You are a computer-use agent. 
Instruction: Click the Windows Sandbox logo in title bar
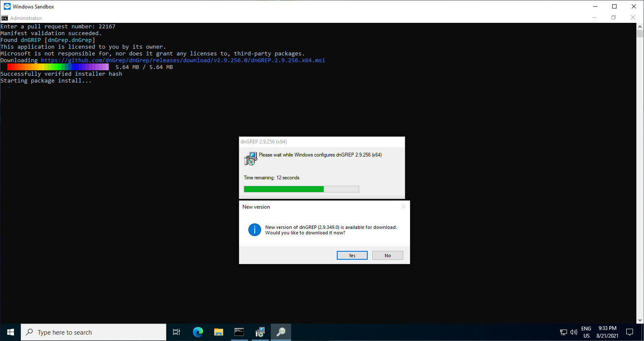[6, 6]
